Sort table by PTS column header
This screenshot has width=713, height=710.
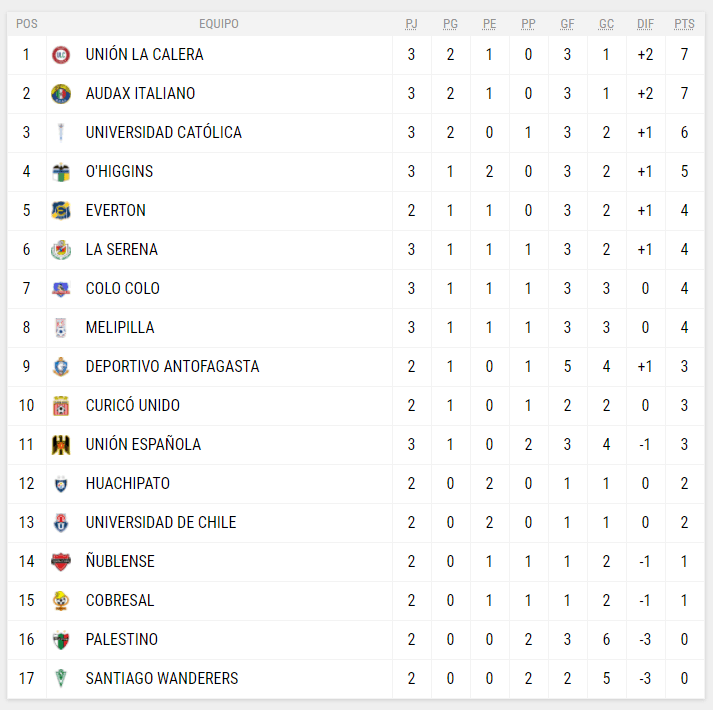[684, 24]
